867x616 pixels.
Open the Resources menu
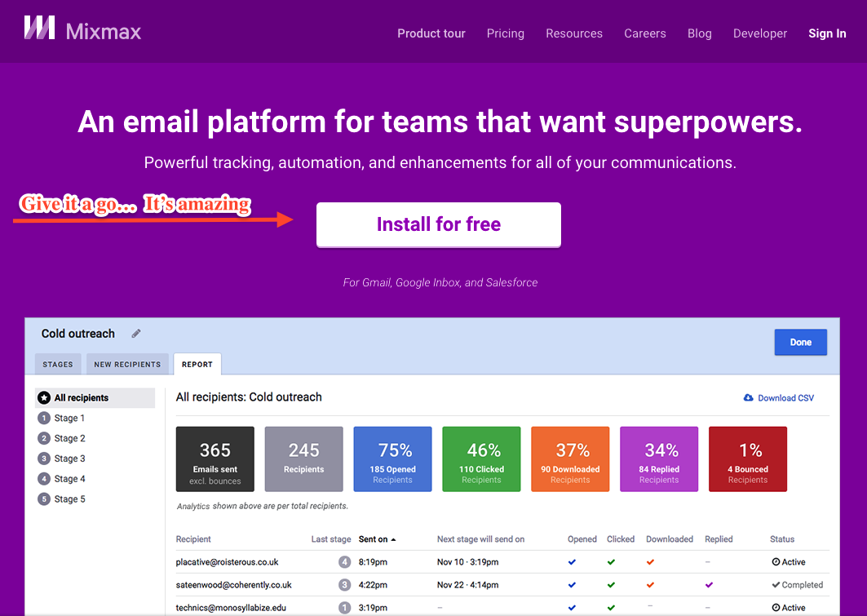pyautogui.click(x=574, y=33)
